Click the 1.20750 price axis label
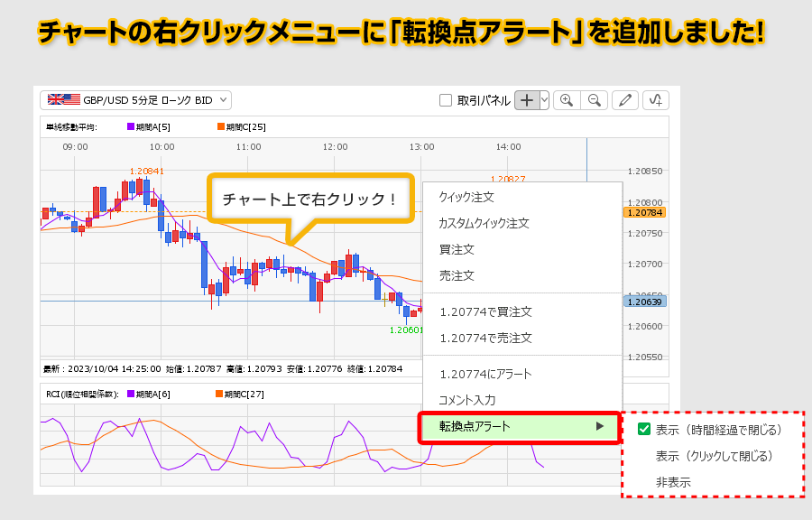 [645, 233]
